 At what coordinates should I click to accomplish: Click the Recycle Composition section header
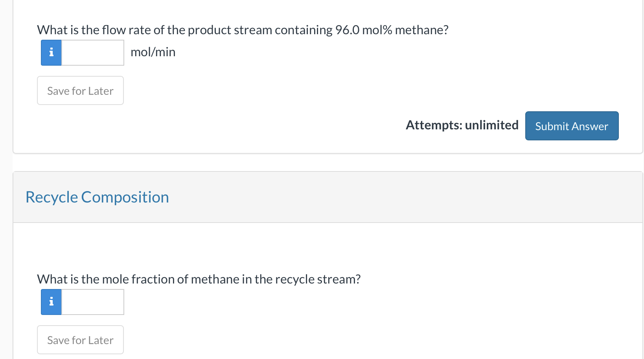click(x=97, y=197)
